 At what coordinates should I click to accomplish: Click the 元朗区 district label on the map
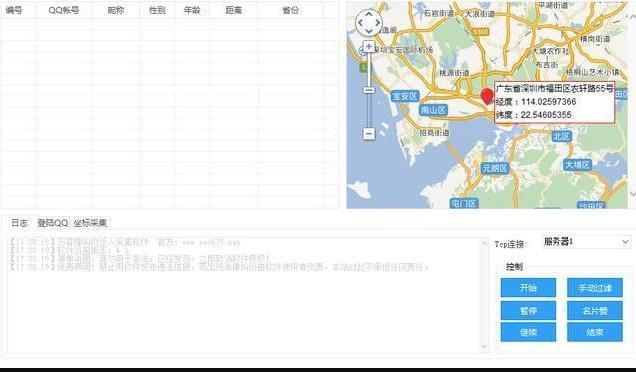[494, 168]
